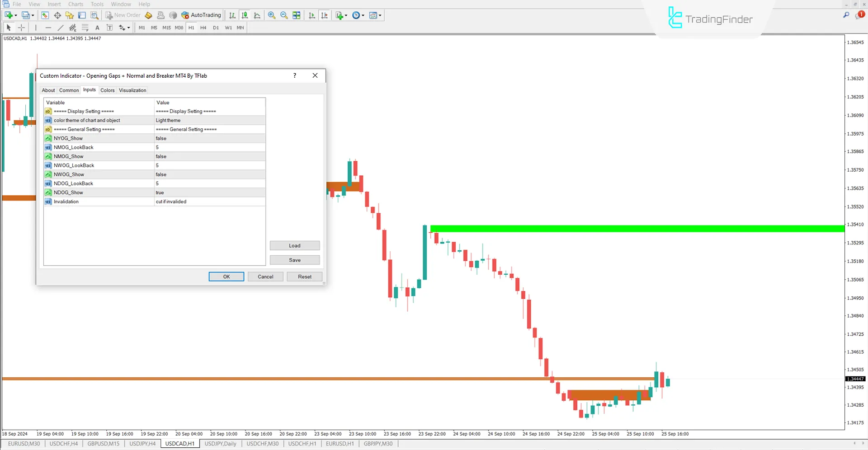The height and width of the screenshot is (450, 868).
Task: Toggle the Terminal panel icon
Action: 82,15
